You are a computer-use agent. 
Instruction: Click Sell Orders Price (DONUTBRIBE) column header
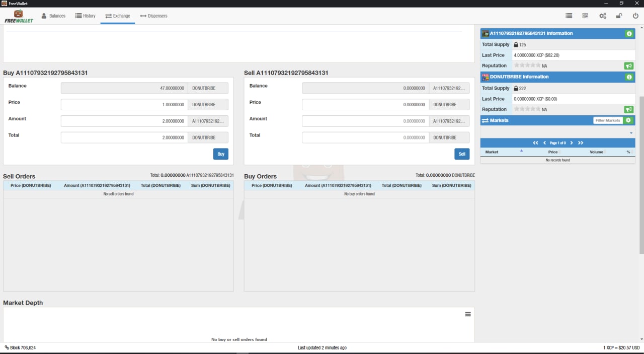31,185
